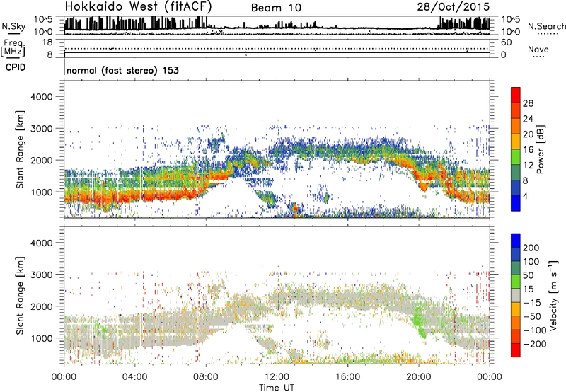Click "normal (fast stereo) 153" mode text
This screenshot has width=566, height=392.
[122, 70]
